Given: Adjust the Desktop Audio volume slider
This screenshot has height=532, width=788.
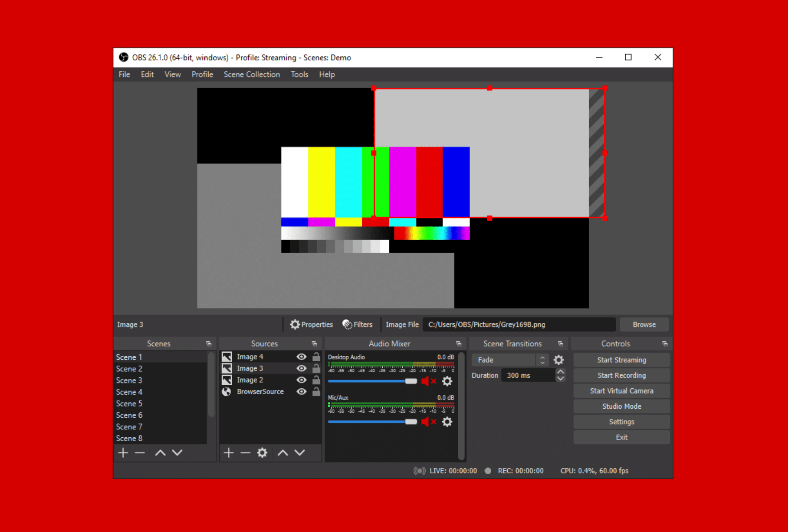Looking at the screenshot, I should click(372, 381).
